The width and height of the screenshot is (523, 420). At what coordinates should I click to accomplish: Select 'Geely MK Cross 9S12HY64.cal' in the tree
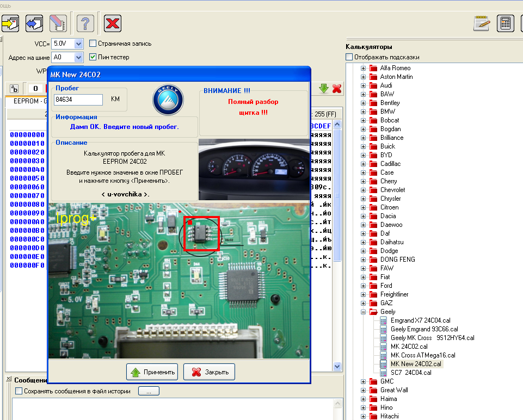click(x=432, y=338)
